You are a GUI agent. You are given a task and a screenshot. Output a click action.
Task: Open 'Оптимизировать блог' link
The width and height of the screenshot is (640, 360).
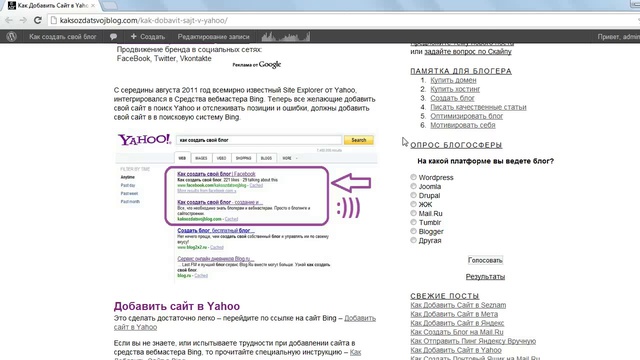(x=467, y=116)
